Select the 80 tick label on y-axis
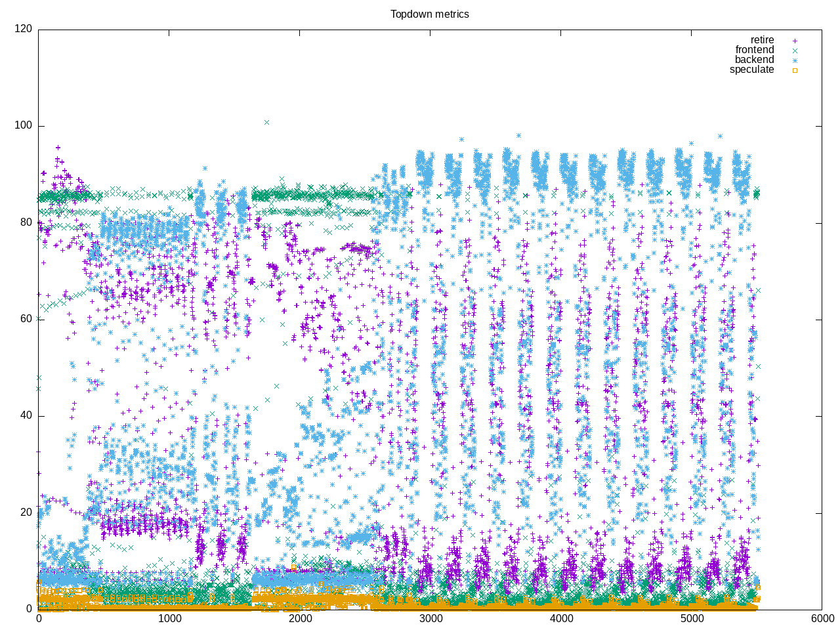Image resolution: width=840 pixels, height=630 pixels. click(x=26, y=222)
